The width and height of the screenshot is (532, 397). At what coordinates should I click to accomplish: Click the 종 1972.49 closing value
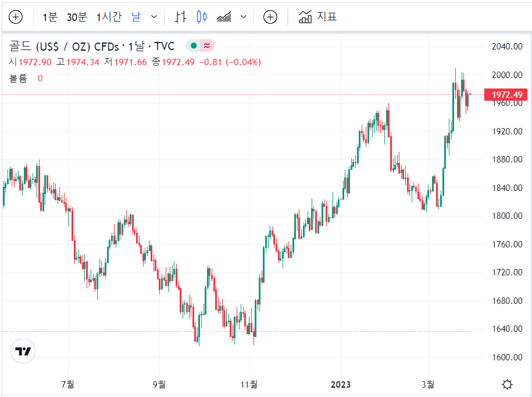coord(173,62)
